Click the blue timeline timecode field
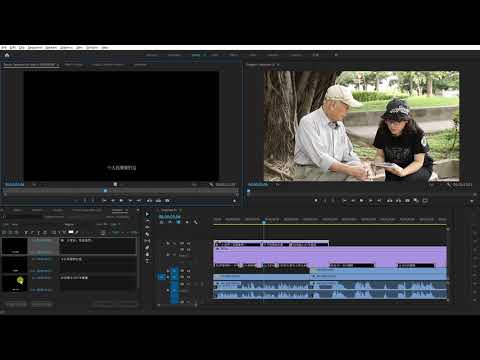This screenshot has height=360, width=480. [x=169, y=217]
